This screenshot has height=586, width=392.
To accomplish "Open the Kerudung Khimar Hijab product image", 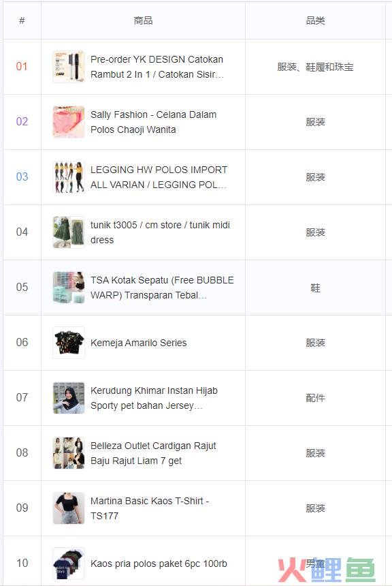I will pyautogui.click(x=69, y=398).
